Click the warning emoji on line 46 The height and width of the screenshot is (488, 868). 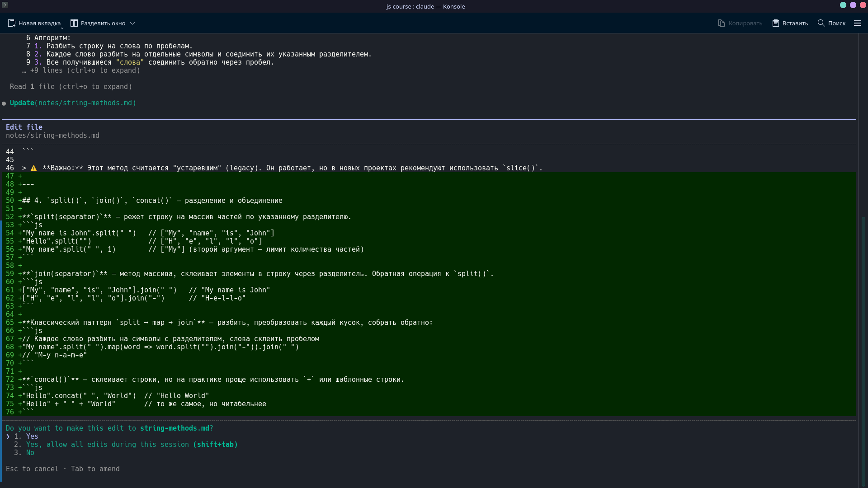[34, 168]
